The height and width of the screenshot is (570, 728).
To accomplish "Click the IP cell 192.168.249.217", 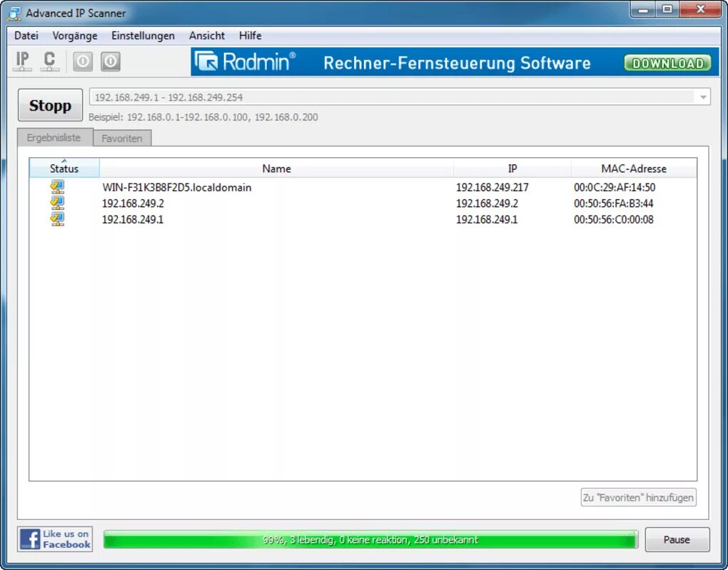I will click(x=492, y=187).
